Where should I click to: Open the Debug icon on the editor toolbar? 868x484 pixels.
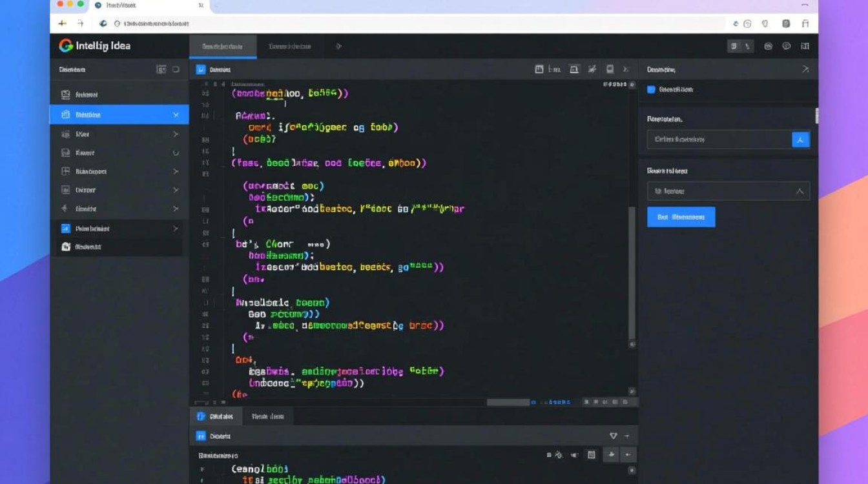pyautogui.click(x=592, y=69)
